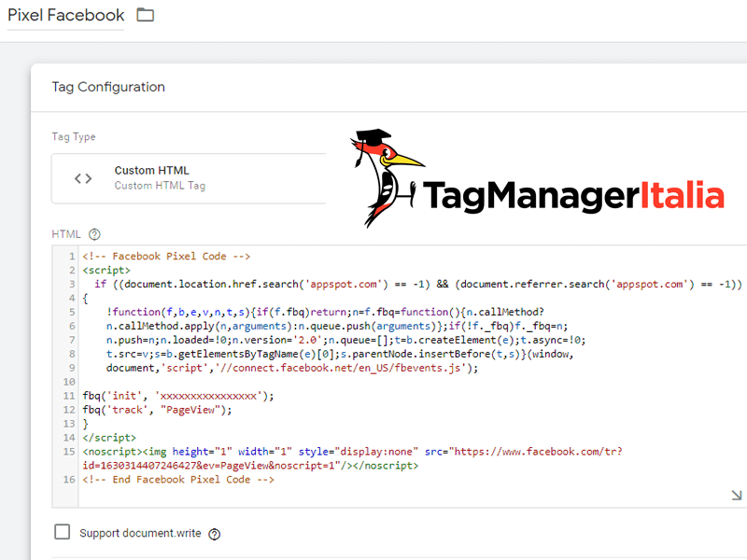Click the closing </script> tag line
This screenshot has width=747, height=560.
pyautogui.click(x=109, y=438)
